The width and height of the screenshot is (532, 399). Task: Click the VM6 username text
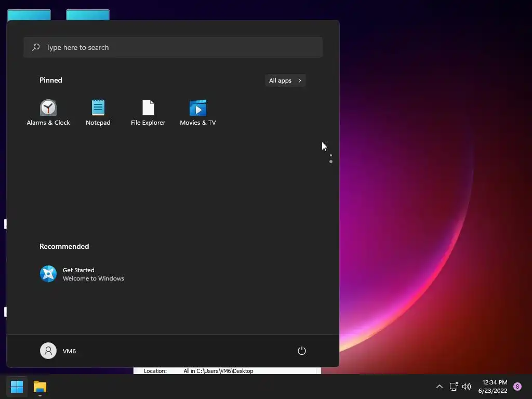(x=69, y=351)
